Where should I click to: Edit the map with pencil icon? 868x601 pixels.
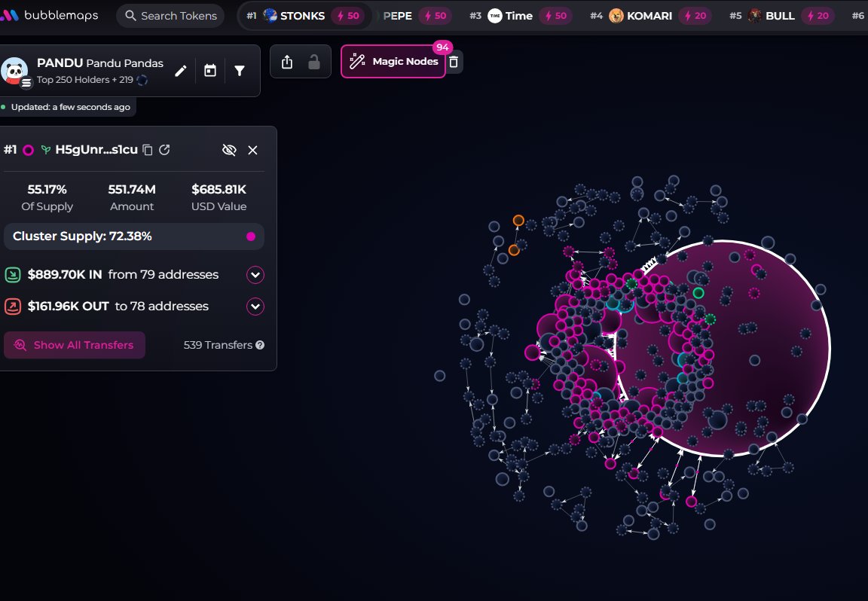click(x=181, y=71)
